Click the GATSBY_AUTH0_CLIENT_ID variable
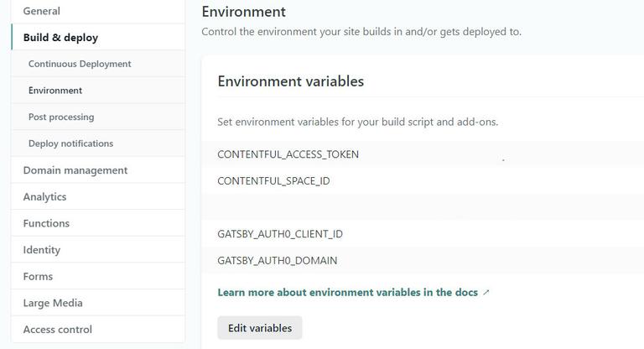 click(x=280, y=234)
